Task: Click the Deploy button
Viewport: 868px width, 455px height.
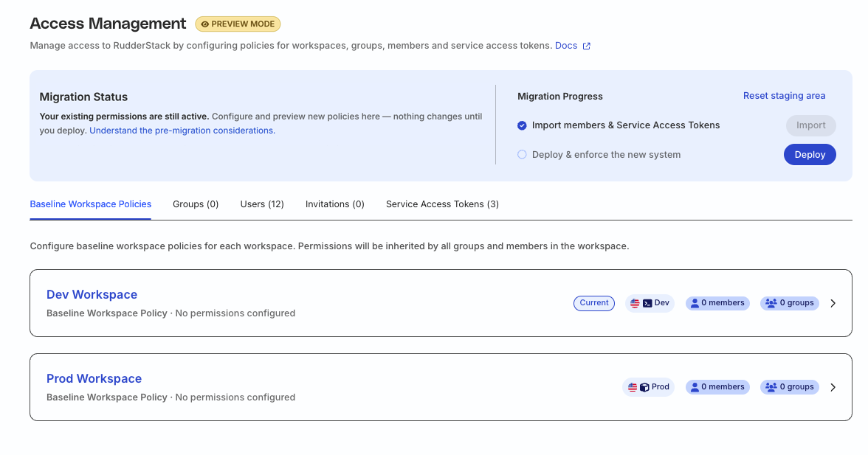Action: tap(810, 155)
